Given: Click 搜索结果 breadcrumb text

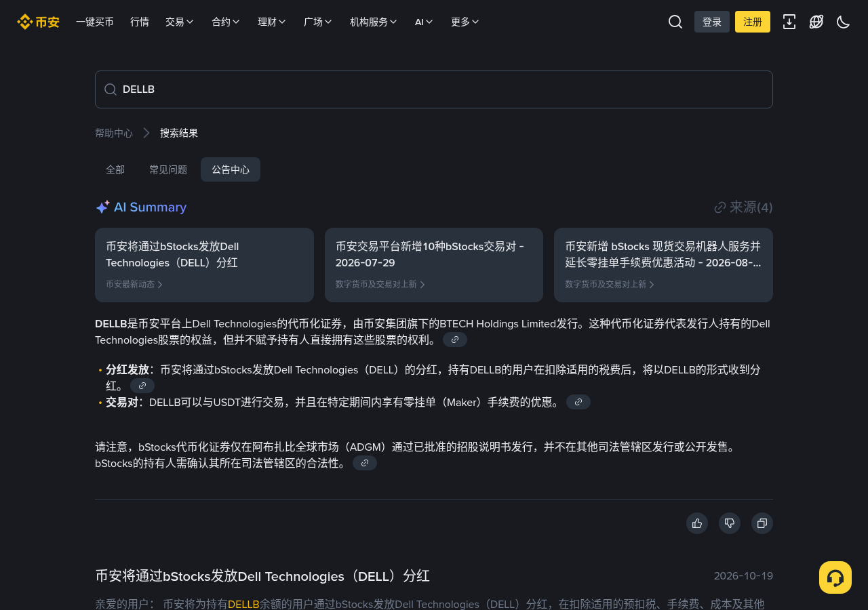Looking at the screenshot, I should point(179,133).
